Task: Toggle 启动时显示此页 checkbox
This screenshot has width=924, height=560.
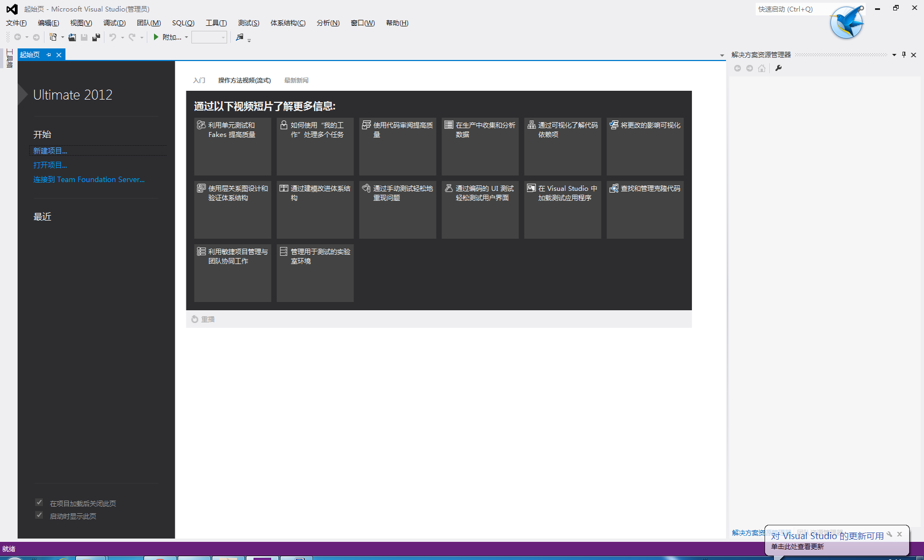Action: tap(39, 515)
